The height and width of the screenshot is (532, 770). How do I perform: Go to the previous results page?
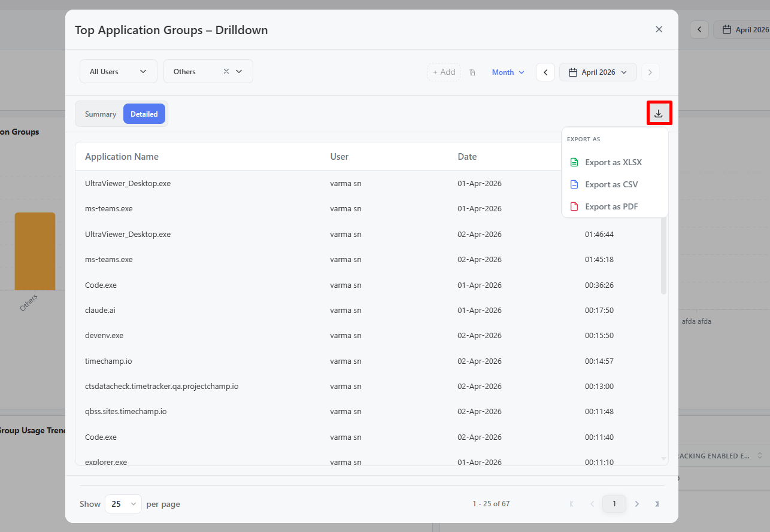click(x=592, y=504)
